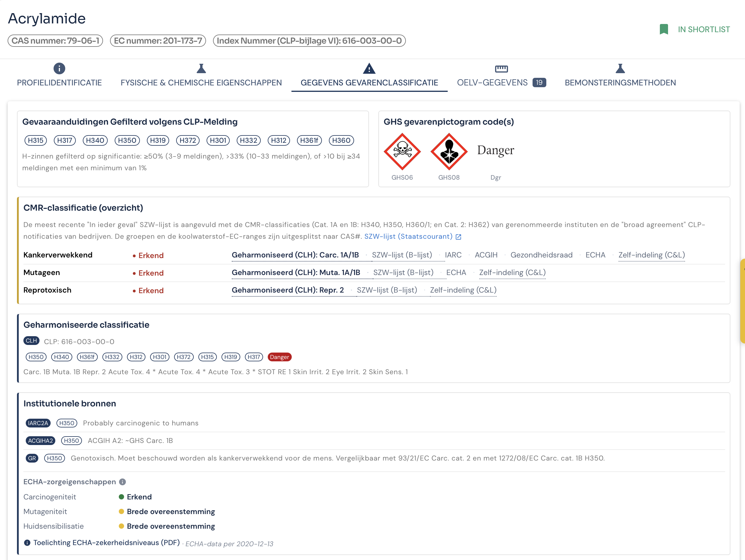Click ACGIH source in Kankerverwekkend row
Screen dimensions: 745x560
[486, 255]
